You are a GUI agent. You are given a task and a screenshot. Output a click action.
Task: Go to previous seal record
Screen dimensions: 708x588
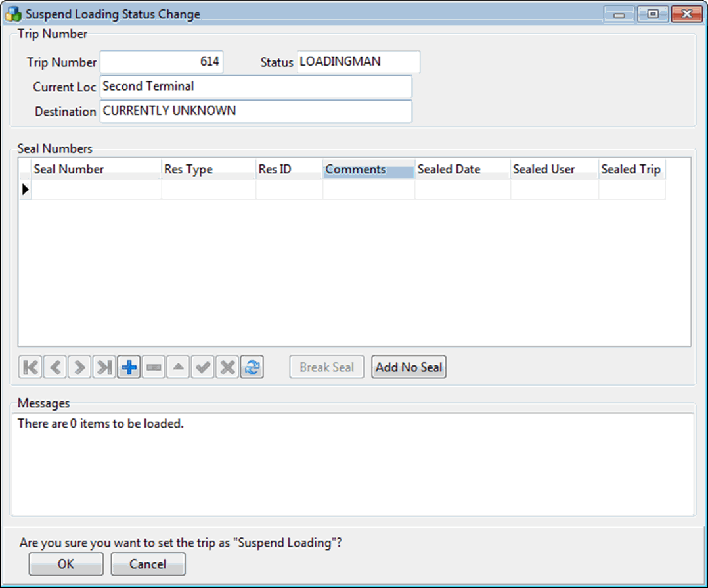55,367
